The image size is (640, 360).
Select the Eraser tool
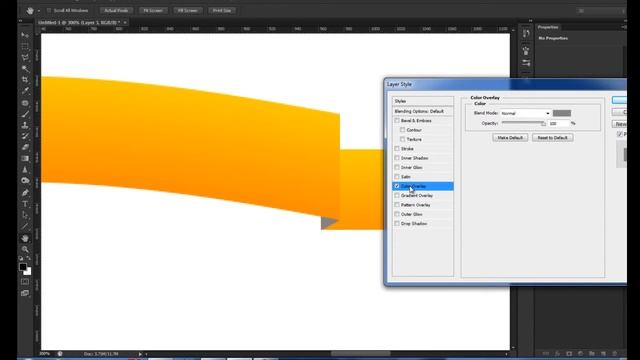[x=25, y=147]
